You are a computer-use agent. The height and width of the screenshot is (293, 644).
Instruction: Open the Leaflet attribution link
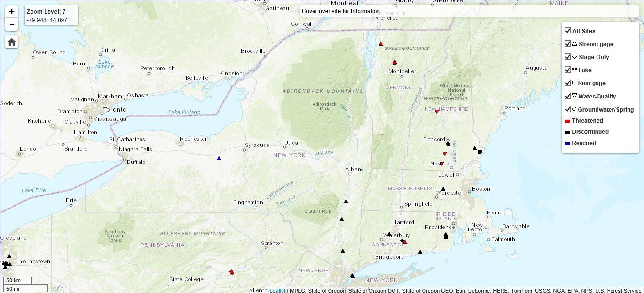(278, 290)
